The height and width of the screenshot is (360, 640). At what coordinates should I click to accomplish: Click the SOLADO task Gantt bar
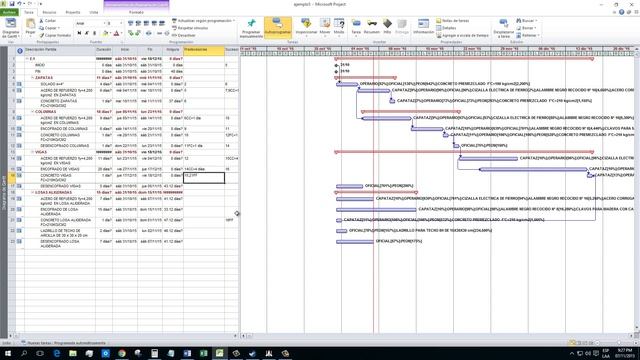tap(347, 84)
